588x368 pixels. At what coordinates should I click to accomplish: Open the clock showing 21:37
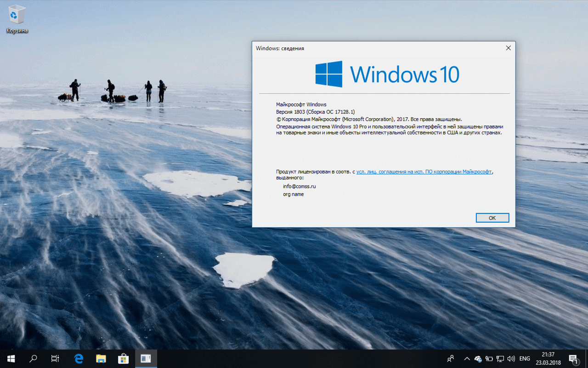pyautogui.click(x=548, y=359)
